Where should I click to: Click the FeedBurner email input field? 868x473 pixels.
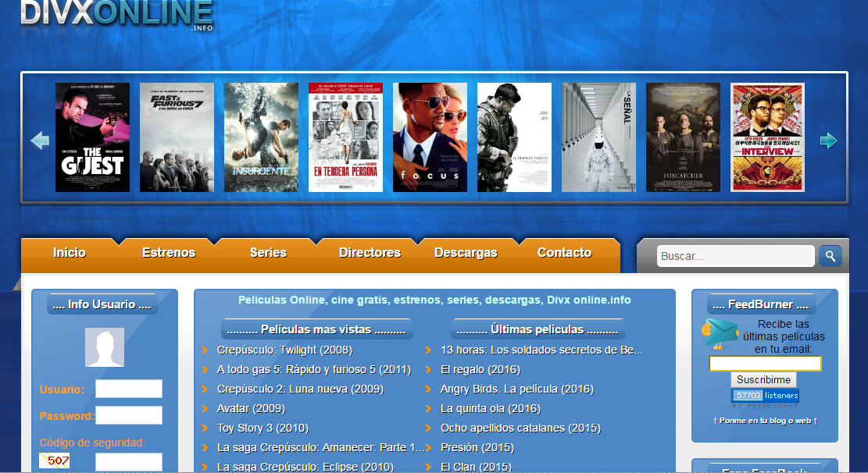(765, 364)
